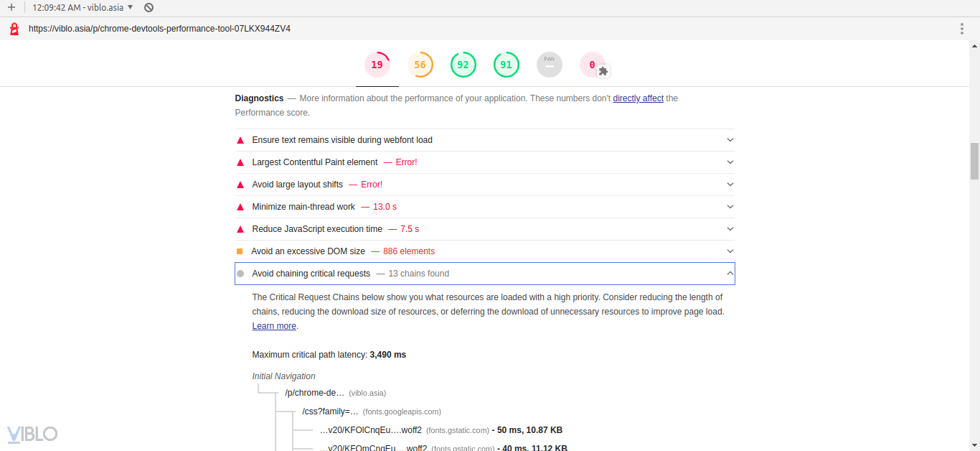Click red triangle icon beside Largest Contentful Paint
This screenshot has width=980, height=451.
tap(240, 162)
